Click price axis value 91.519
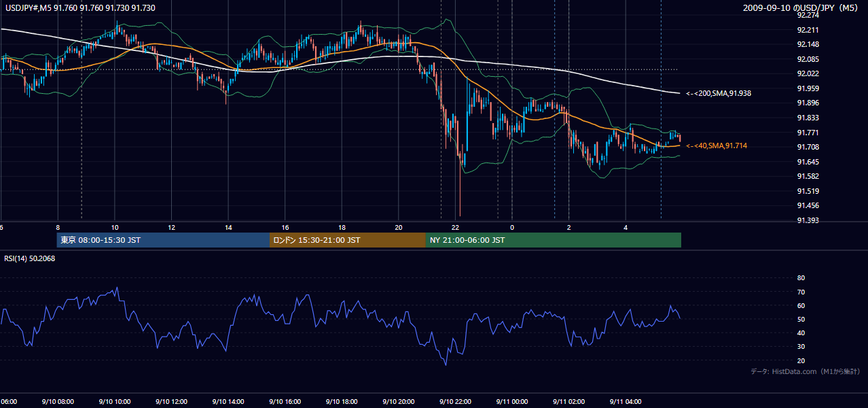The height and width of the screenshot is (408, 868). point(808,191)
